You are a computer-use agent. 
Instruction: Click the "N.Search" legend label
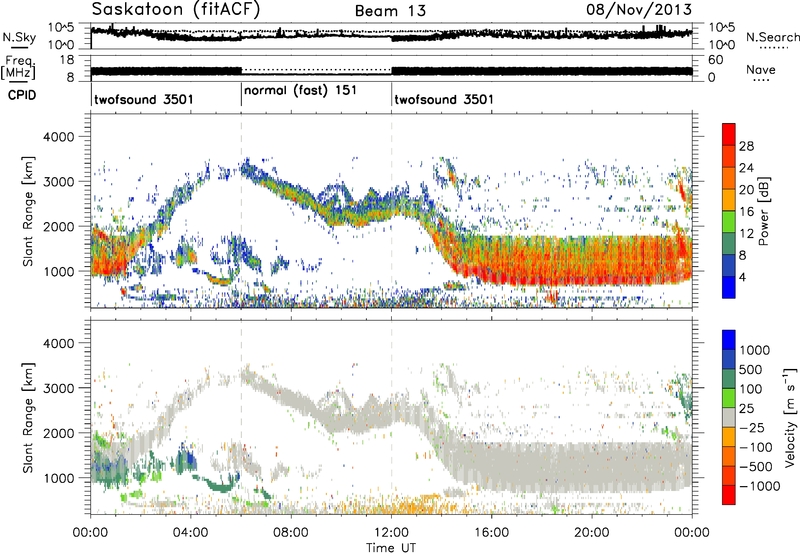click(x=773, y=37)
